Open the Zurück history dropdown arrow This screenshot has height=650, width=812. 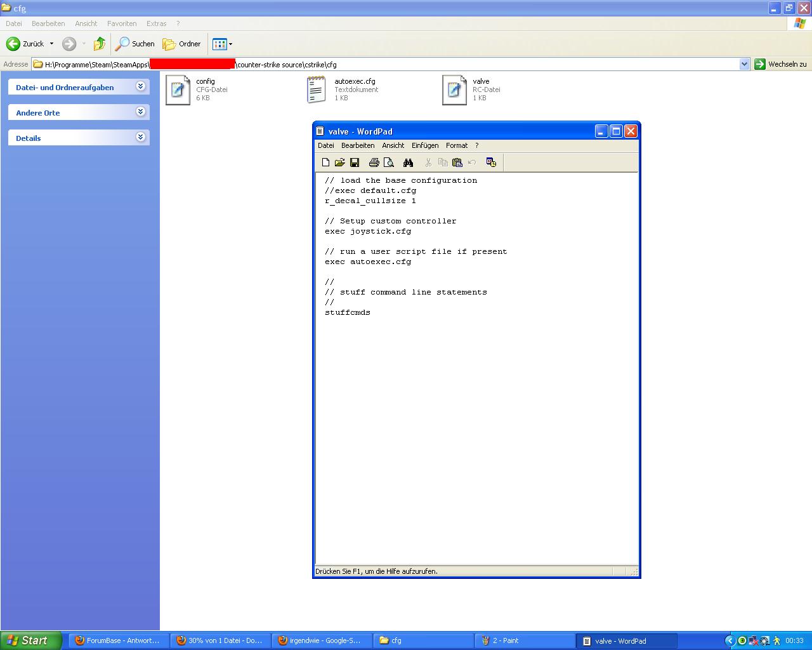coord(51,44)
